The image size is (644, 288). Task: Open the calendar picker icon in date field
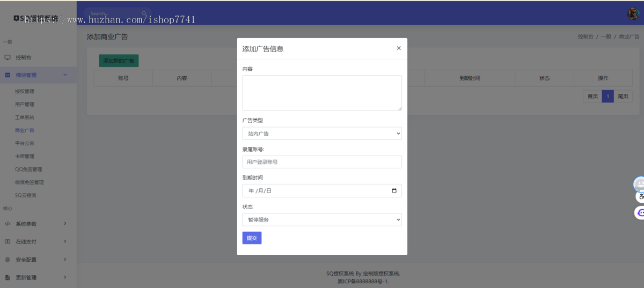394,190
